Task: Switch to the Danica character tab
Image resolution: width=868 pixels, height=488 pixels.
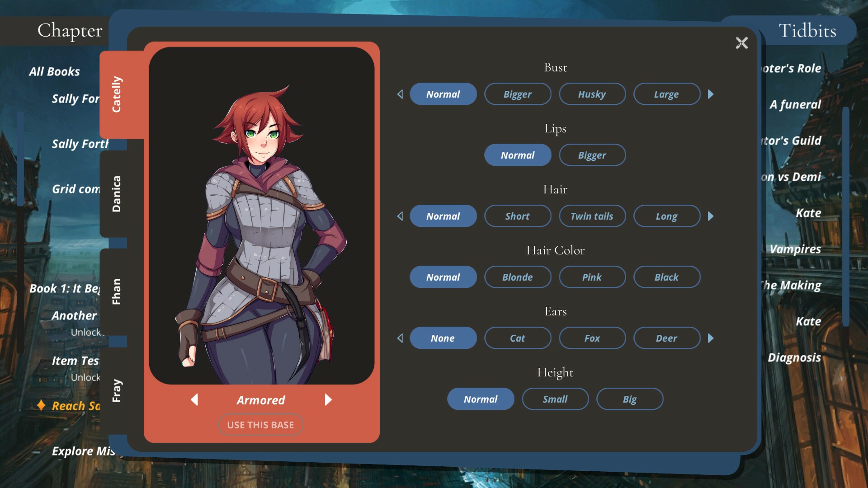Action: click(x=116, y=194)
